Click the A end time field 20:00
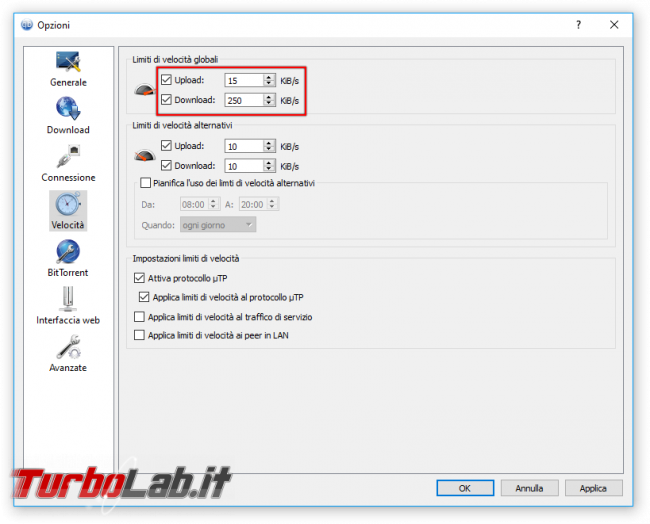This screenshot has height=524, width=650. (253, 204)
